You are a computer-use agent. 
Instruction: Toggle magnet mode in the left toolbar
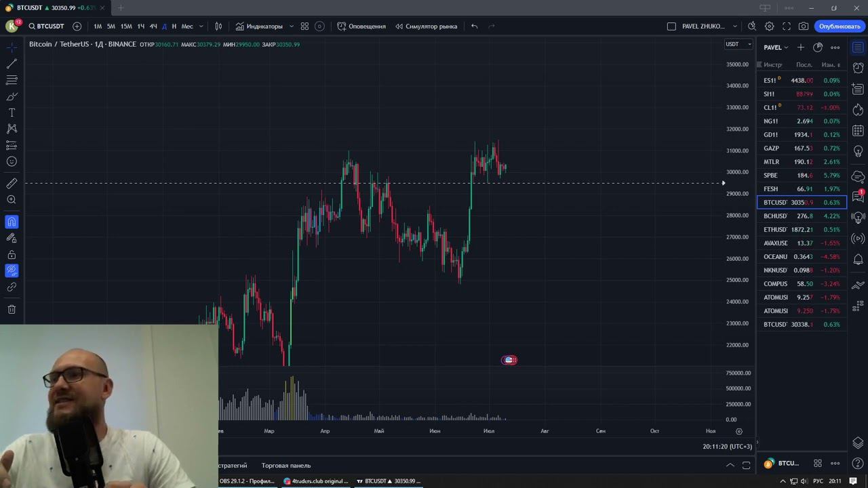[x=12, y=222]
